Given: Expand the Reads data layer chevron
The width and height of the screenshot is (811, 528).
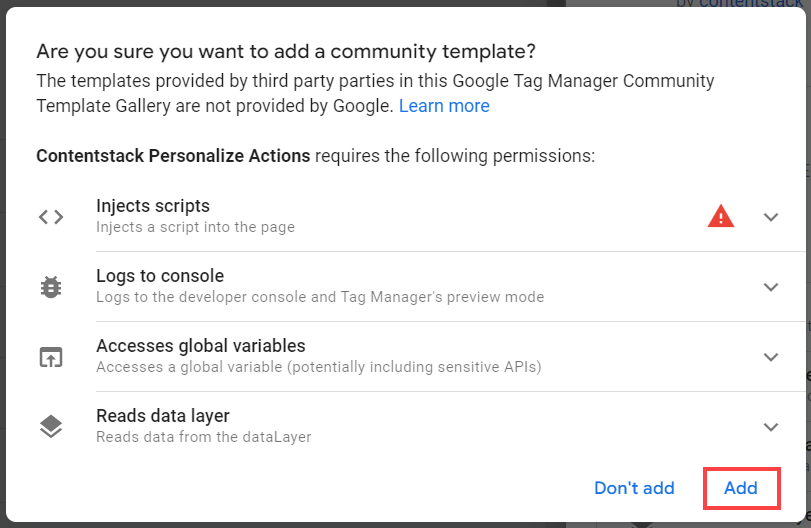Looking at the screenshot, I should pyautogui.click(x=770, y=427).
